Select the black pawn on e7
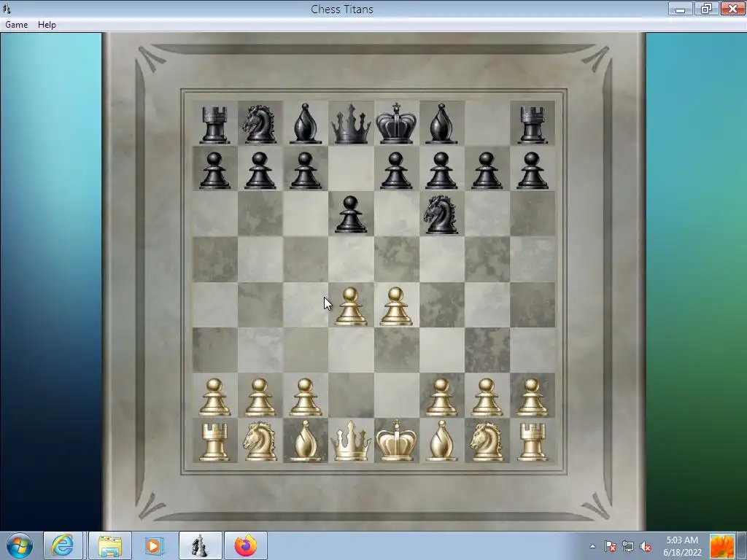747x560 pixels. (396, 171)
